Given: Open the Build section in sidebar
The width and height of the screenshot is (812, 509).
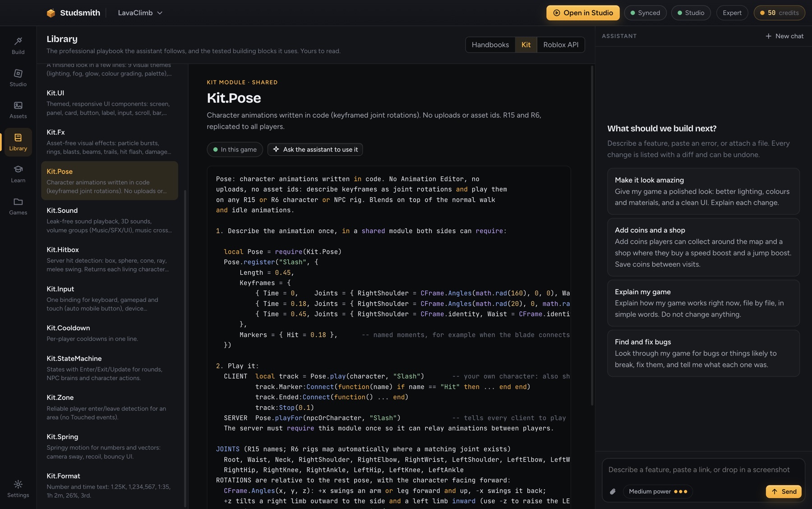Looking at the screenshot, I should pos(18,46).
